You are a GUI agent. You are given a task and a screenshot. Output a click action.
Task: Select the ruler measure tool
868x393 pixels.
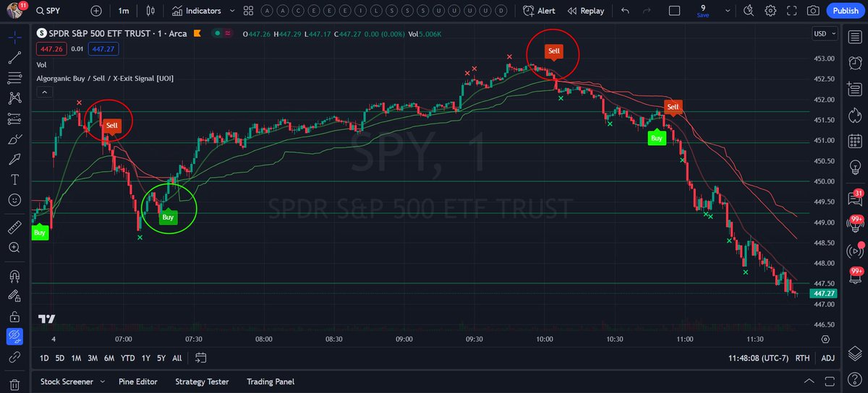coord(14,228)
